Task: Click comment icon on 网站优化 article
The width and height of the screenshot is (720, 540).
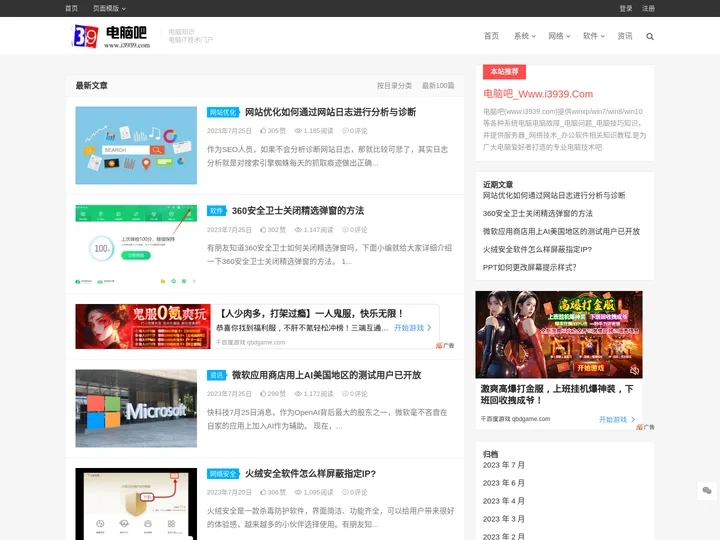Action: 345,131
